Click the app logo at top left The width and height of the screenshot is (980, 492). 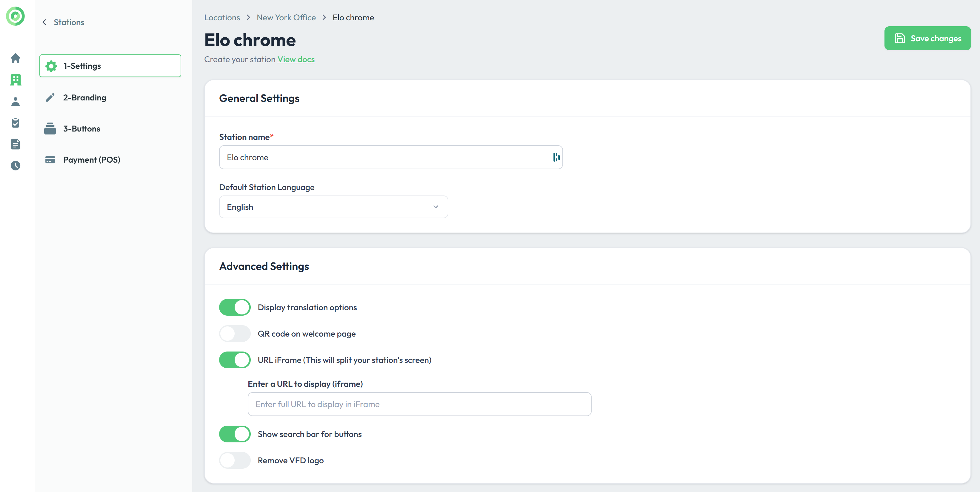click(x=16, y=16)
